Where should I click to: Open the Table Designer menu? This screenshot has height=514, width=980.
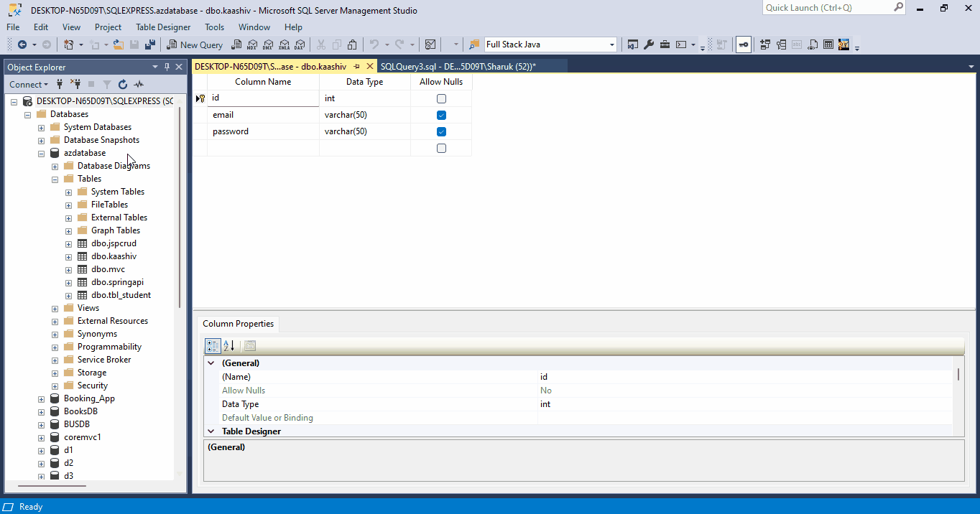163,27
